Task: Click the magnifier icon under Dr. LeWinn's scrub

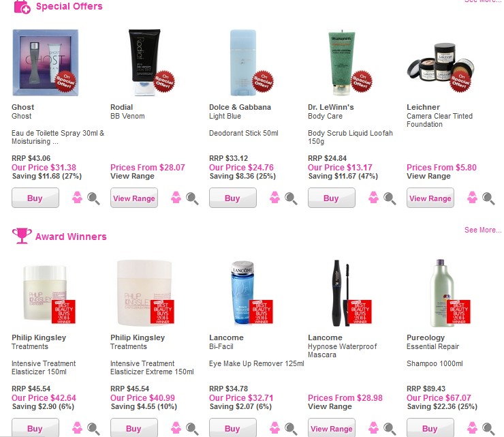Action: [390, 198]
